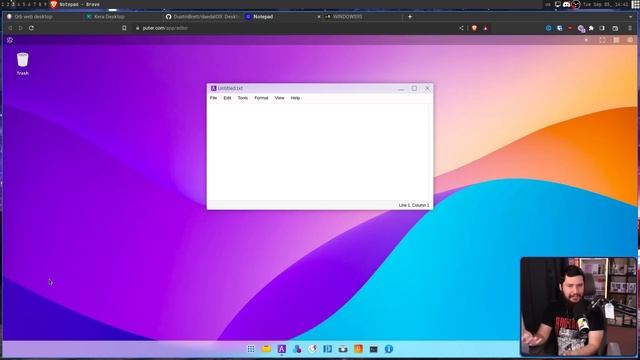Switch to the WINDOWS93 browser tab
This screenshot has height=360, width=640.
coord(362,17)
